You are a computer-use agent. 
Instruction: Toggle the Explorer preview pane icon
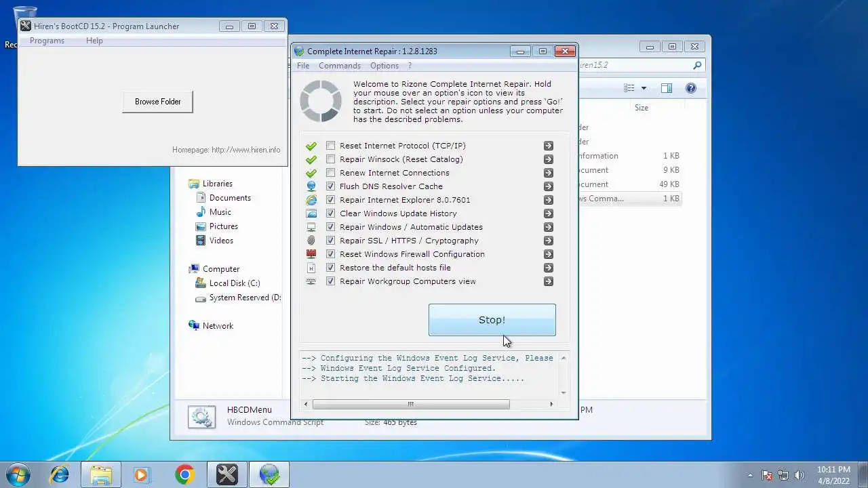click(x=667, y=88)
